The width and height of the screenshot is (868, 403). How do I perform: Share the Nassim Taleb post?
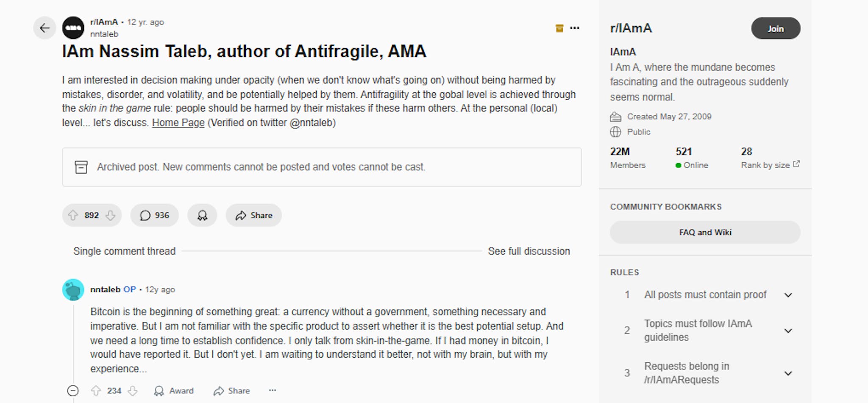click(254, 215)
